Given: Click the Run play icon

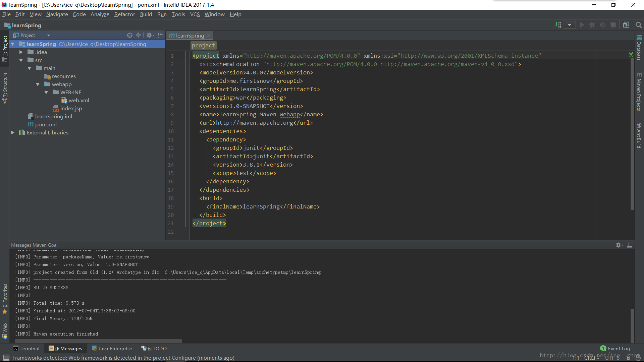Looking at the screenshot, I should [x=582, y=25].
